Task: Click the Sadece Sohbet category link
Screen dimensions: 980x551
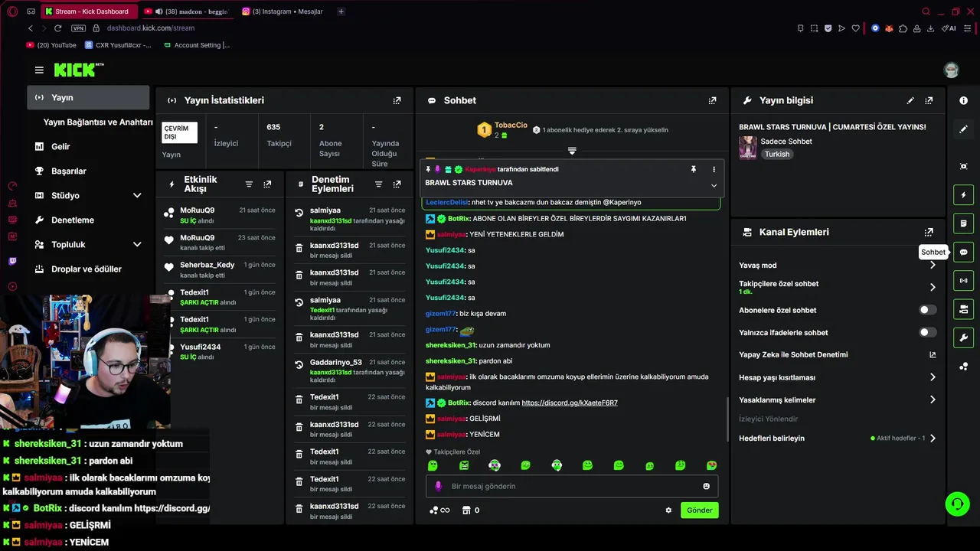Action: pos(786,142)
